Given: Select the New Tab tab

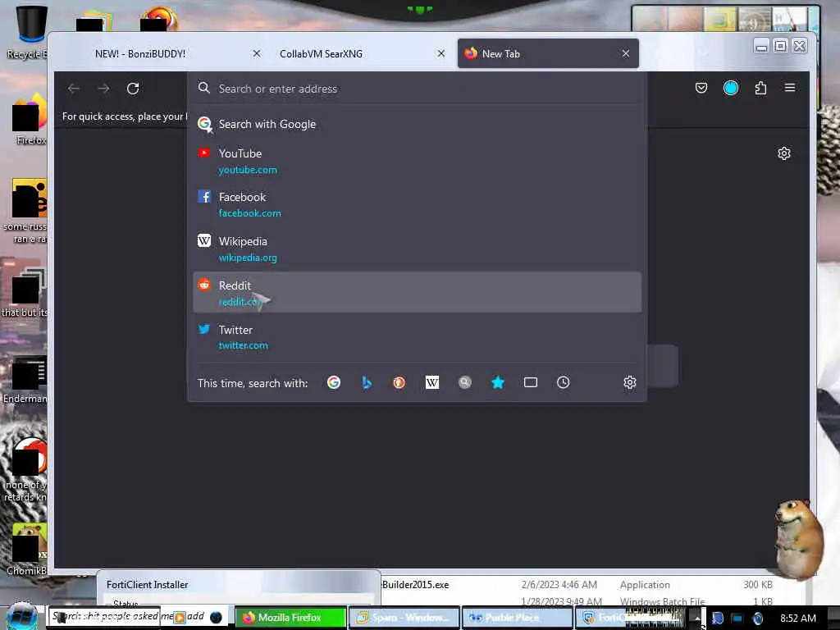Looking at the screenshot, I should [548, 53].
